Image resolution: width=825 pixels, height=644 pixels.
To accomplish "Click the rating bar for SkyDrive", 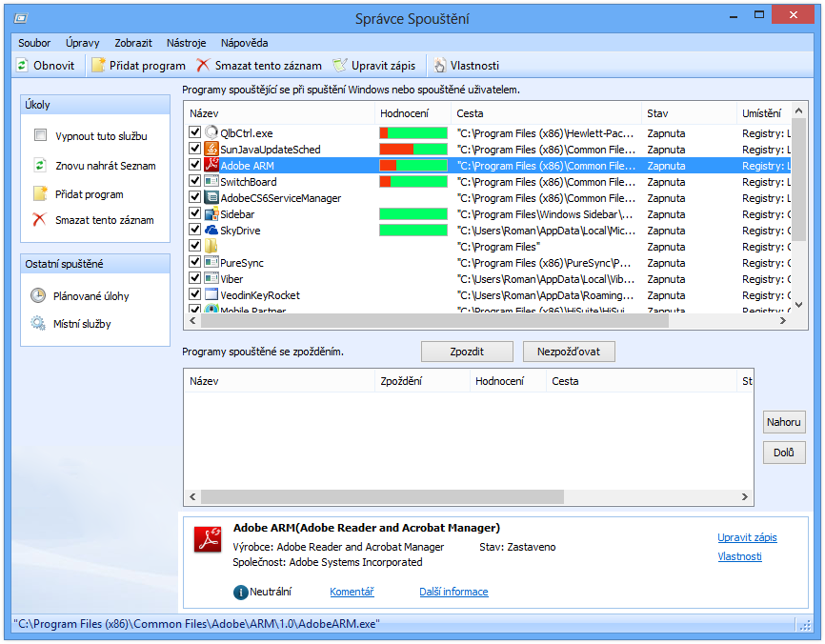I will click(x=413, y=231).
